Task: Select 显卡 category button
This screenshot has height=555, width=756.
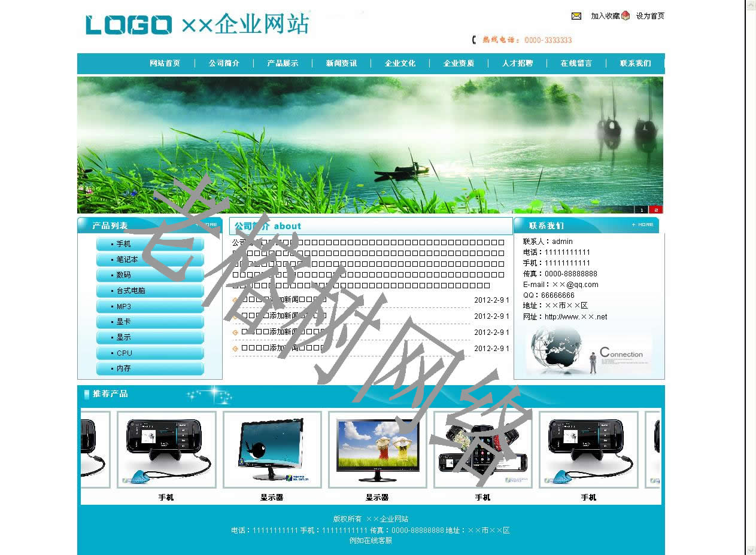Action: (150, 322)
